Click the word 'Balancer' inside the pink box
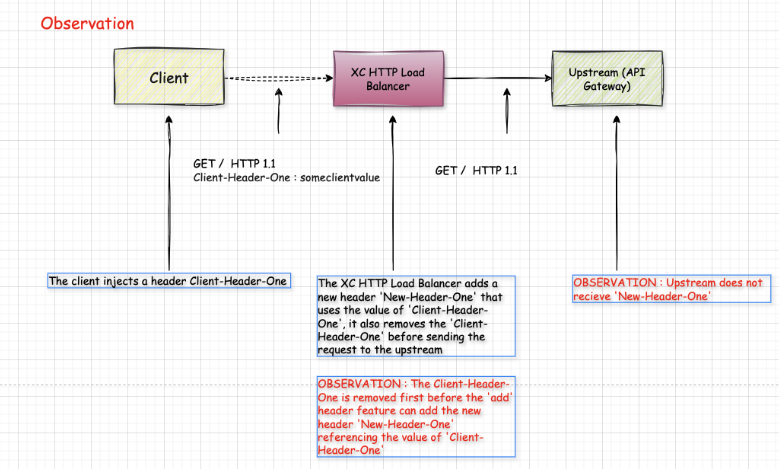Image resolution: width=779 pixels, height=469 pixels. point(388,86)
